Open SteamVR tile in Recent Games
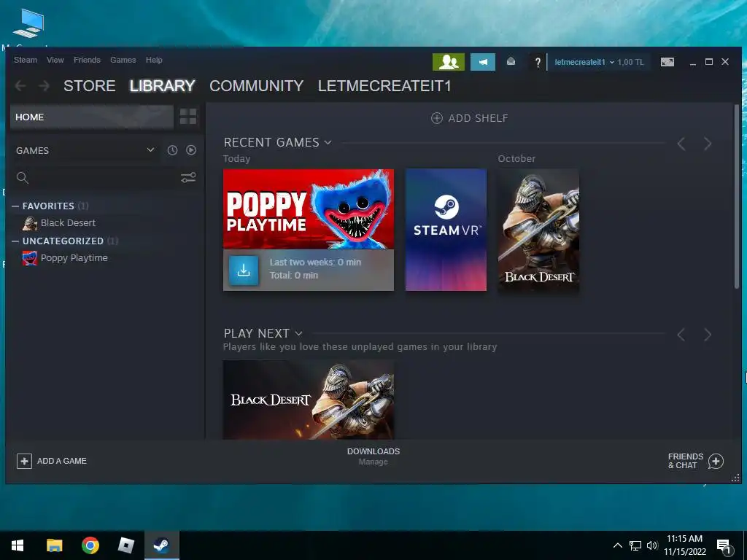 446,230
